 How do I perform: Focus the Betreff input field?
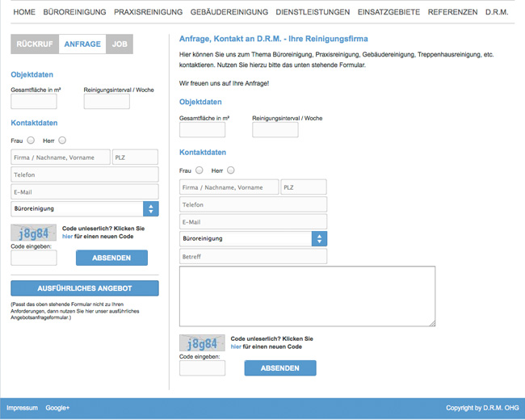[253, 256]
